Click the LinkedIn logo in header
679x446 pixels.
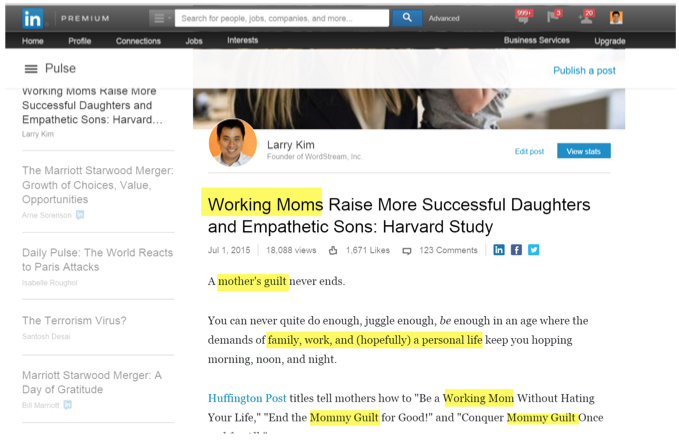click(32, 18)
